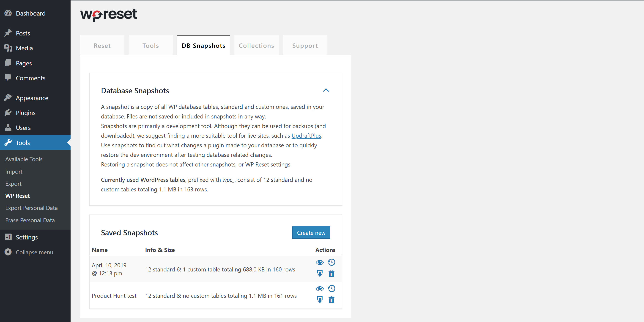
Task: Download the April 10, 2019 snapshot
Action: (x=320, y=273)
